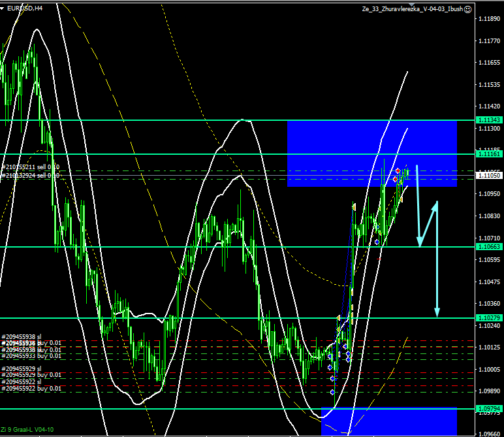Image resolution: width=504 pixels, height=437 pixels.
Task: Click 1.10950 on the price scale
Action: [489, 193]
